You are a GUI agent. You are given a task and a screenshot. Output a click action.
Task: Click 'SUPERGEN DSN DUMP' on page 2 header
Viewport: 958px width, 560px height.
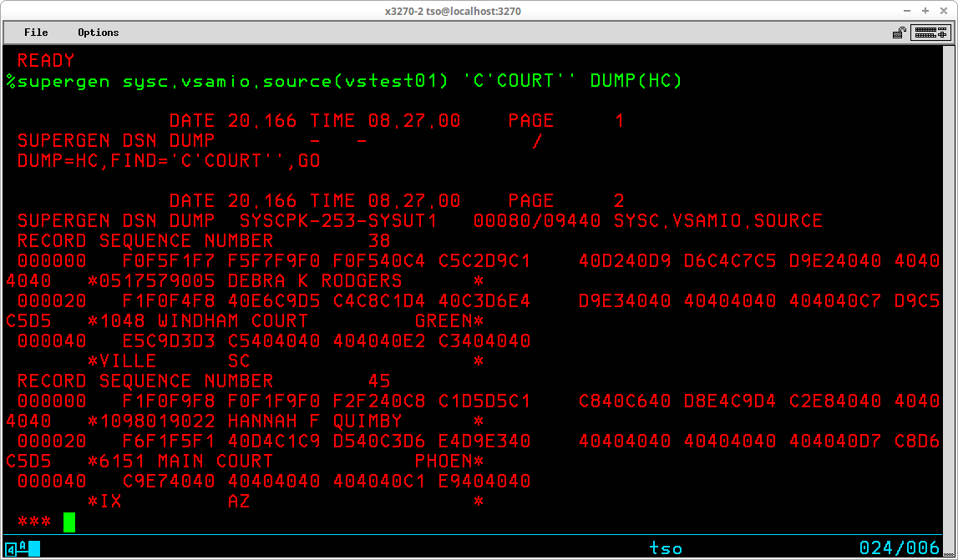pyautogui.click(x=116, y=220)
